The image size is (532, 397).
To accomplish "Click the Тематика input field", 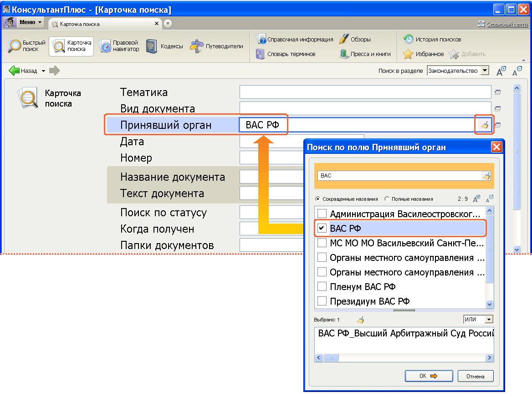I will coord(365,92).
